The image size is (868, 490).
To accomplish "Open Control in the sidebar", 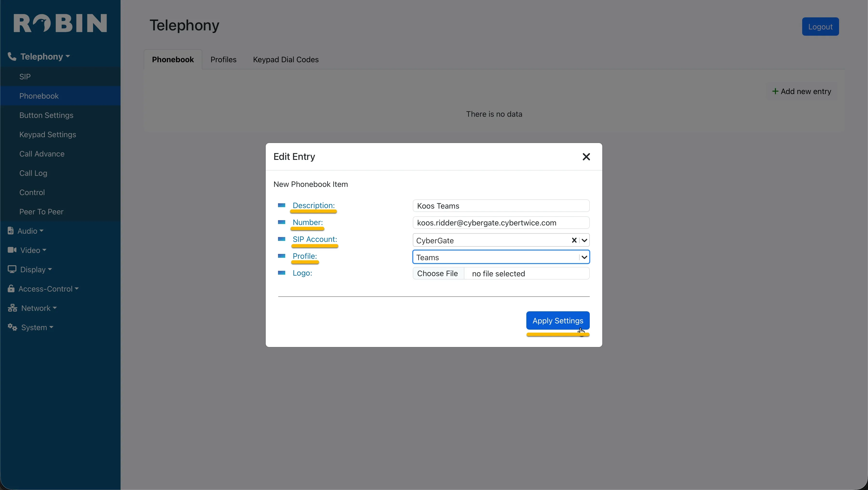I will [x=60, y=192].
